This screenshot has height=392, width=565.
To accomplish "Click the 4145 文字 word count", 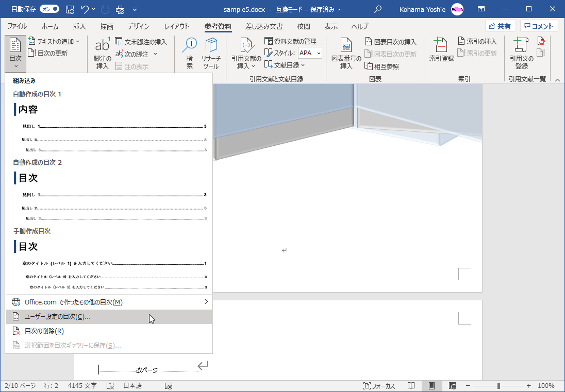I will click(82, 386).
